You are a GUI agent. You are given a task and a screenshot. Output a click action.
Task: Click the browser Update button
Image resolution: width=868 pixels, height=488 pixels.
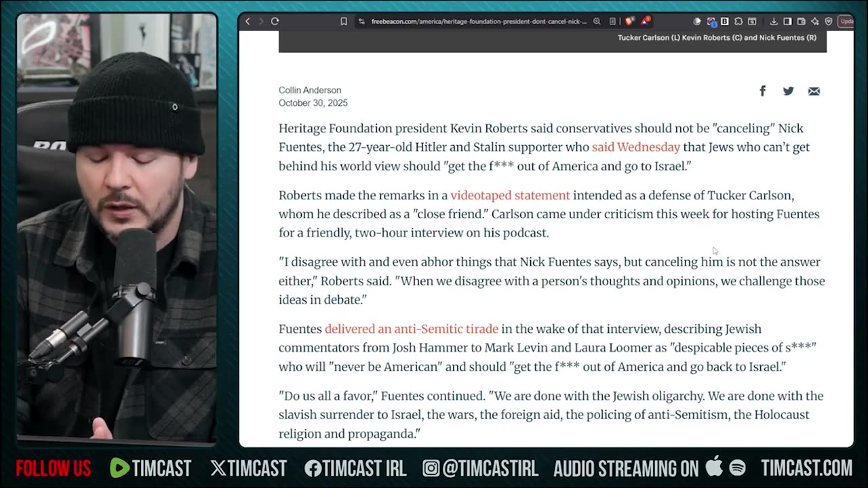coord(846,22)
